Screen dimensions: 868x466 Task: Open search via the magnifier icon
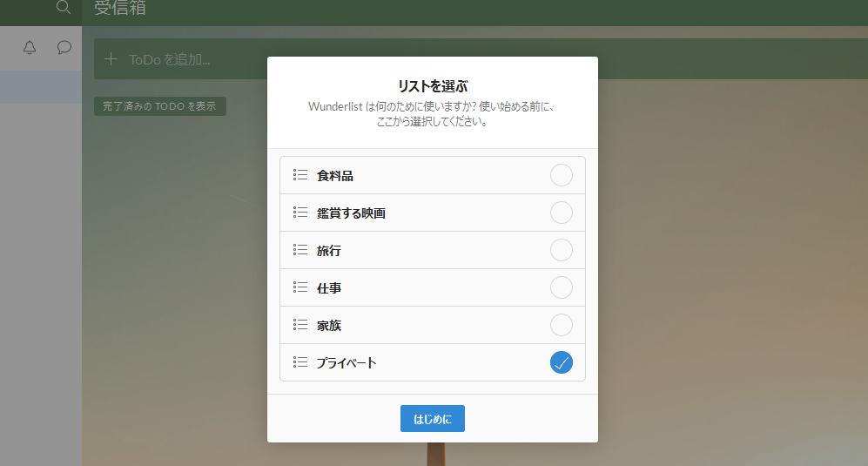(x=64, y=7)
